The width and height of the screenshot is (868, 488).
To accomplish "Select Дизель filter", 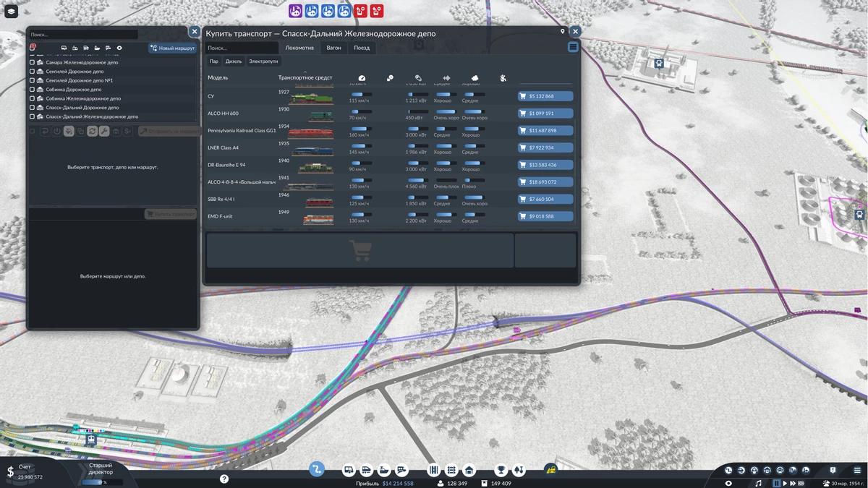I will coord(234,61).
